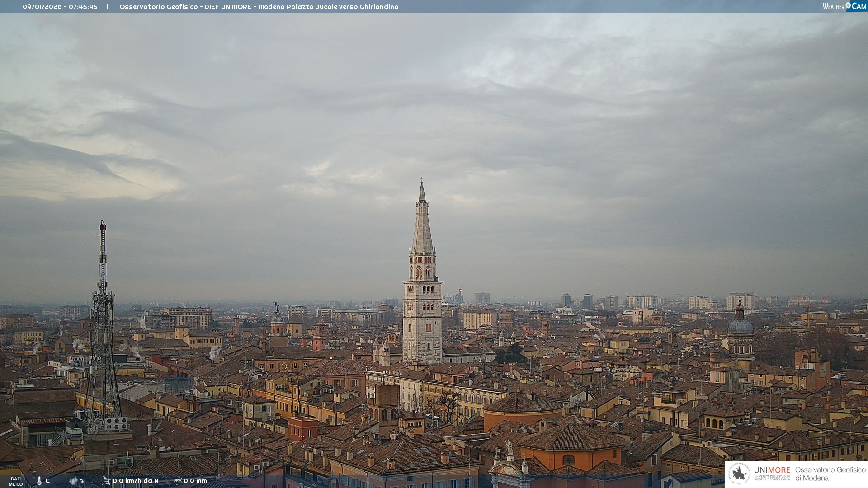Click the temperature unit C label
This screenshot has width=868, height=488.
coord(47,481)
